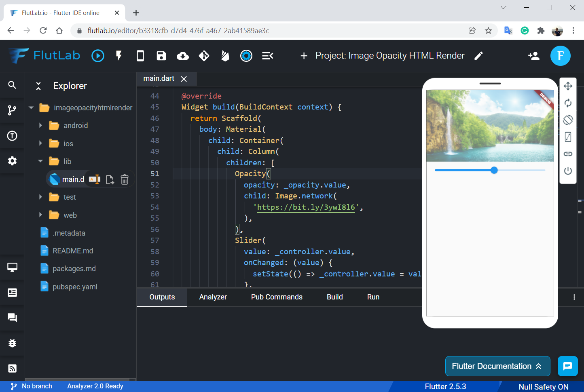This screenshot has height=392, width=584.
Task: Close the main.dart editor tab
Action: pyautogui.click(x=184, y=79)
